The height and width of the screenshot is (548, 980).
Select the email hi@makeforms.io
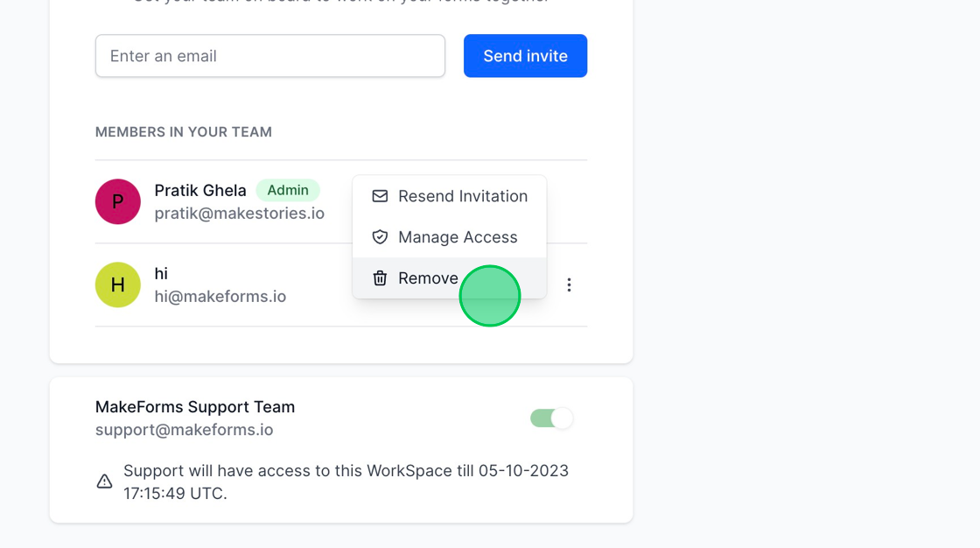click(220, 296)
